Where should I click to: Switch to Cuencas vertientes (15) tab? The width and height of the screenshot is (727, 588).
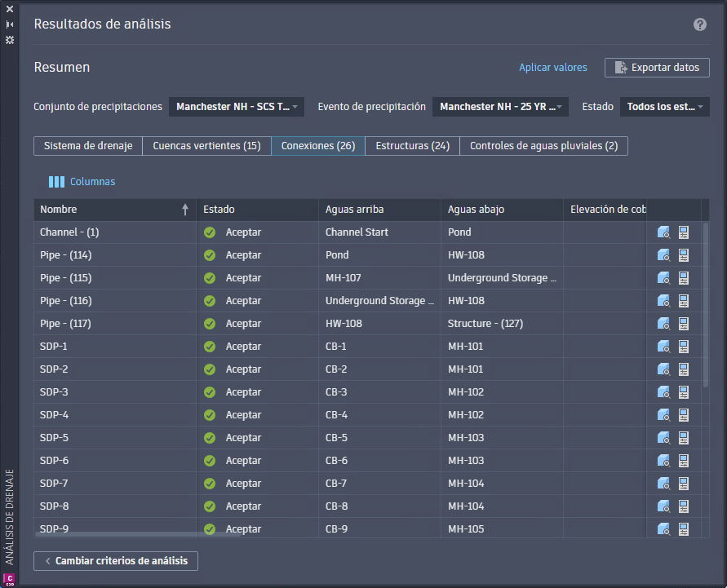(206, 146)
